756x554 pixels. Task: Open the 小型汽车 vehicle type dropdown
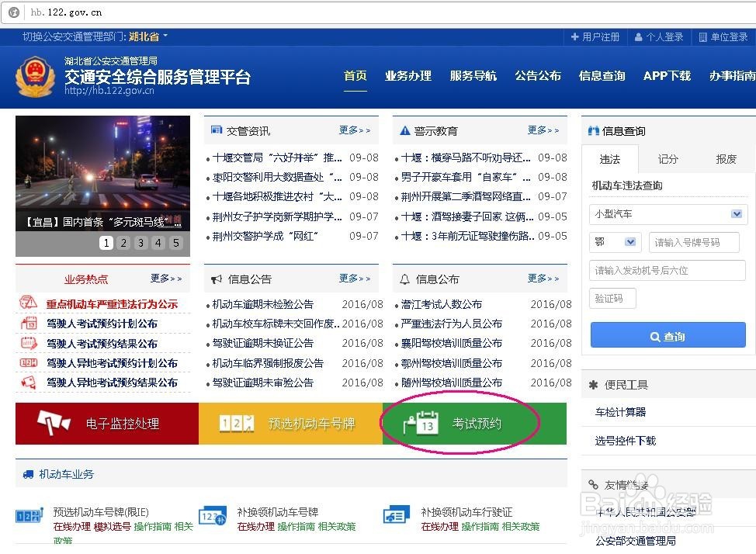click(x=668, y=213)
